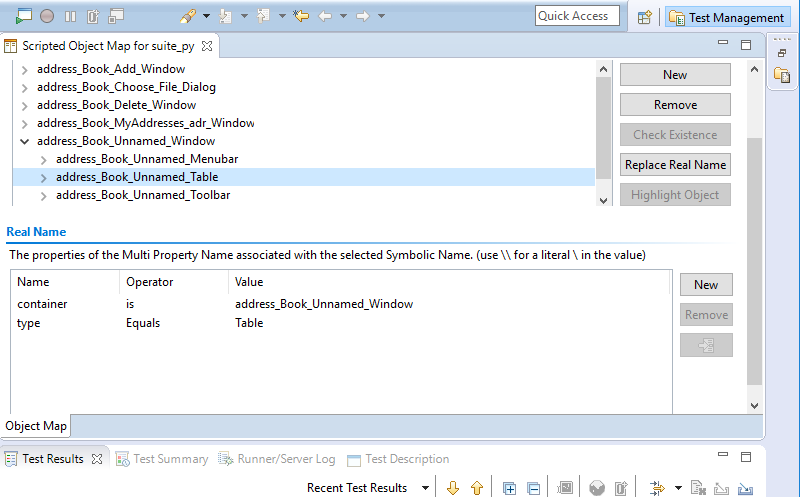Image resolution: width=800 pixels, height=497 pixels.
Task: Collapse the address_Book_Unnamed_Window node
Action: 24,141
